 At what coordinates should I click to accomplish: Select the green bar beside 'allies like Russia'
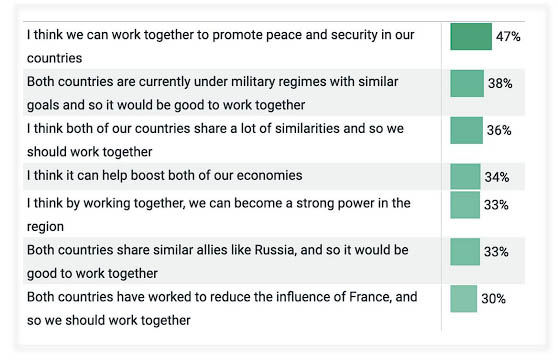click(465, 252)
